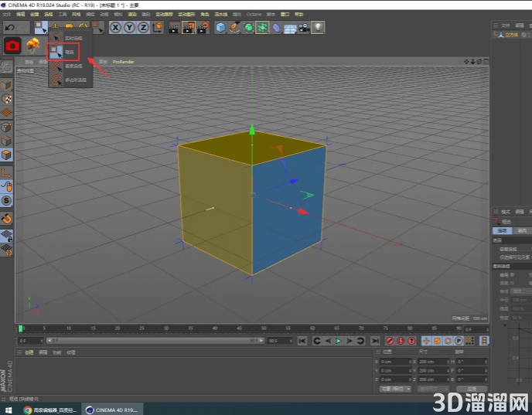Toggle Enable Axis L-shaped icon

click(x=6, y=173)
